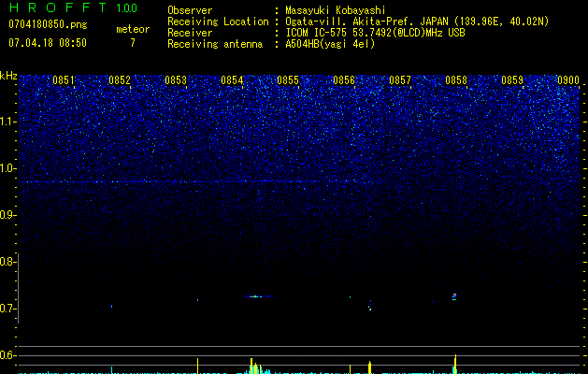Click observer name Masayuki Kobayashi
Viewport: 588px width, 374px height.
[x=336, y=10]
